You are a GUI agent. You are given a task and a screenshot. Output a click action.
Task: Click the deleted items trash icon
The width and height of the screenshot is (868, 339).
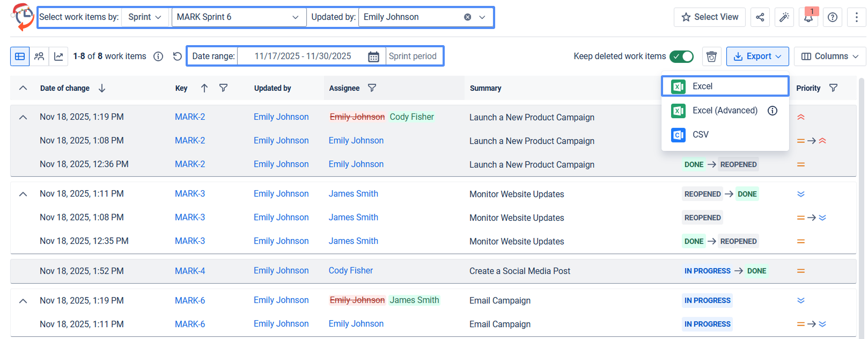coord(712,56)
